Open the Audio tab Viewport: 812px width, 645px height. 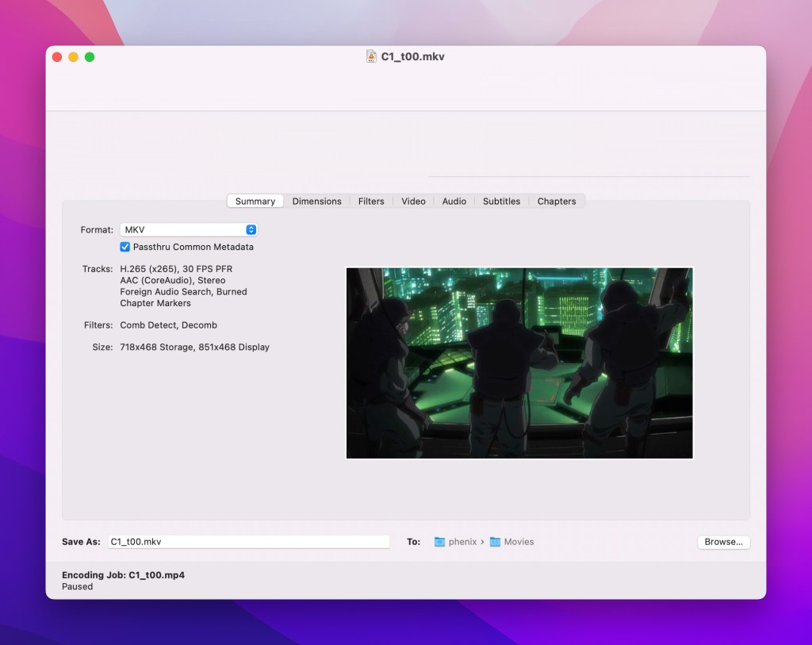[454, 202]
